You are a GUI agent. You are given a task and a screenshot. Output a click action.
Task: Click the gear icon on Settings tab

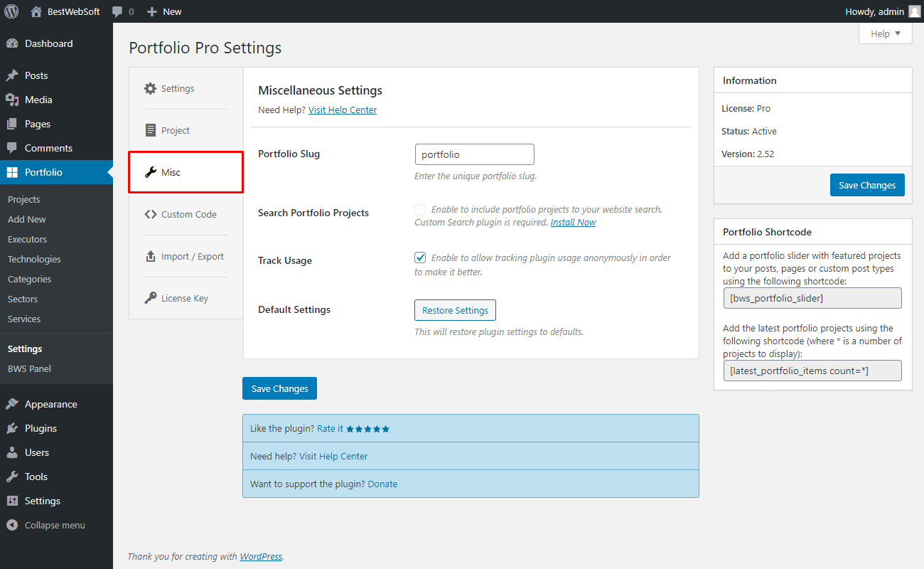tap(150, 89)
